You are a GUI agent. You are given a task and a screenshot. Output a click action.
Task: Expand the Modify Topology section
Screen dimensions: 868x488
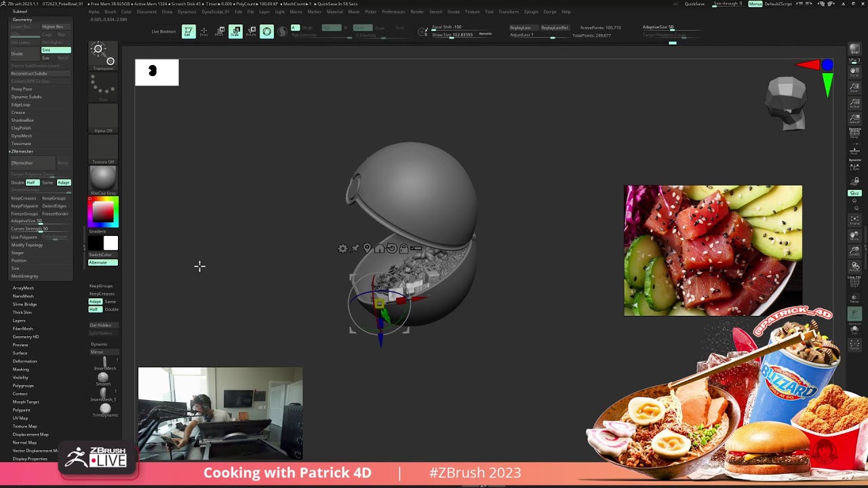[27, 245]
